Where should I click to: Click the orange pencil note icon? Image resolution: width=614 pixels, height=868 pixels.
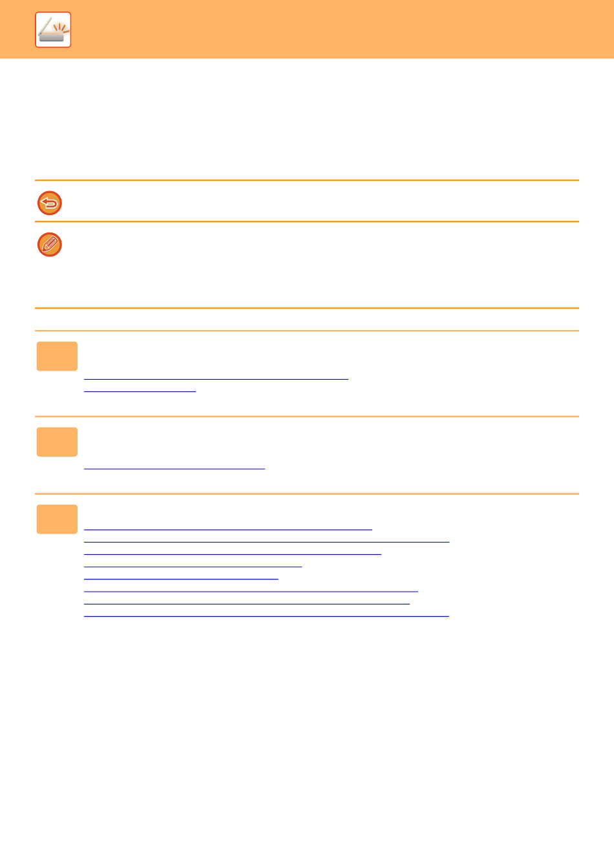(50, 245)
